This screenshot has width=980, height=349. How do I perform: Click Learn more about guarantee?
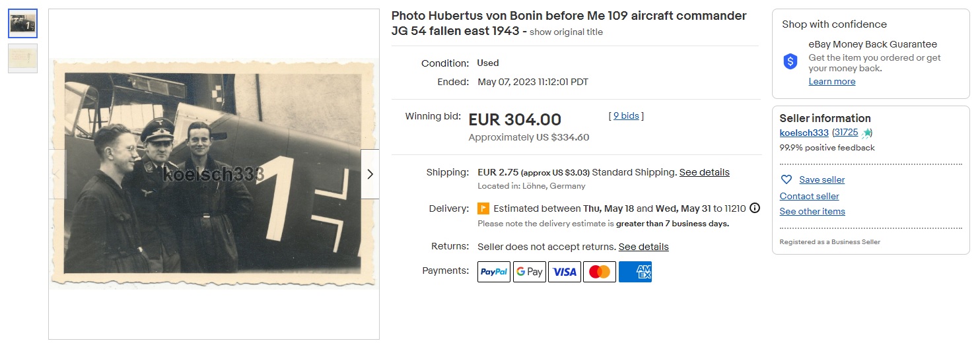click(x=832, y=81)
